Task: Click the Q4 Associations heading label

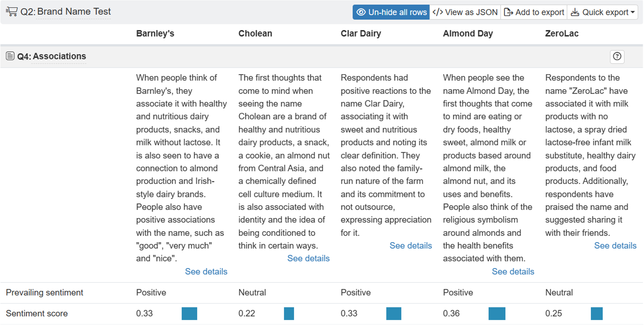Action: coord(52,56)
